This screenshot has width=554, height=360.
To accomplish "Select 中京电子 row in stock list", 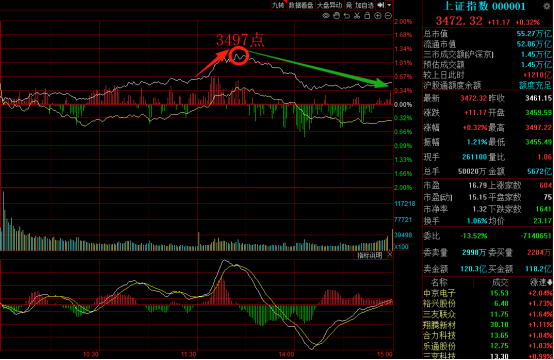I will [488, 293].
